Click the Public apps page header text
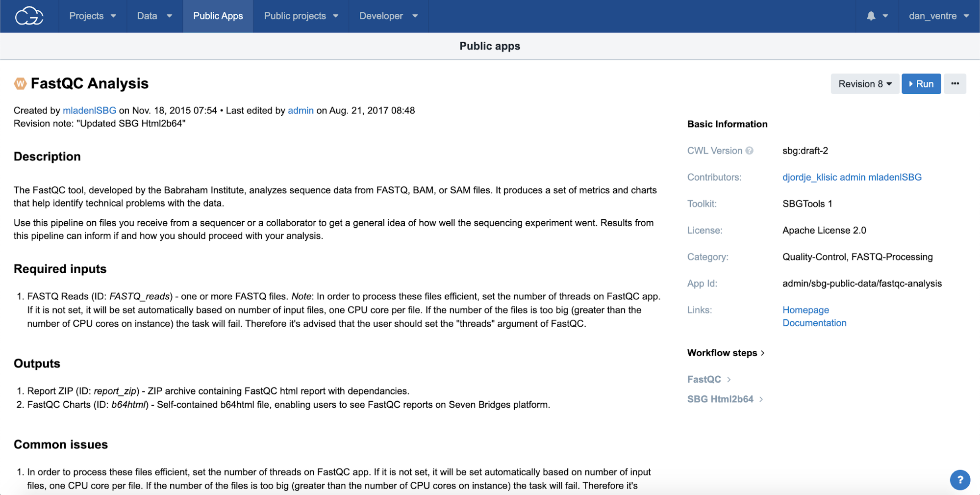Image resolution: width=980 pixels, height=495 pixels. (490, 46)
